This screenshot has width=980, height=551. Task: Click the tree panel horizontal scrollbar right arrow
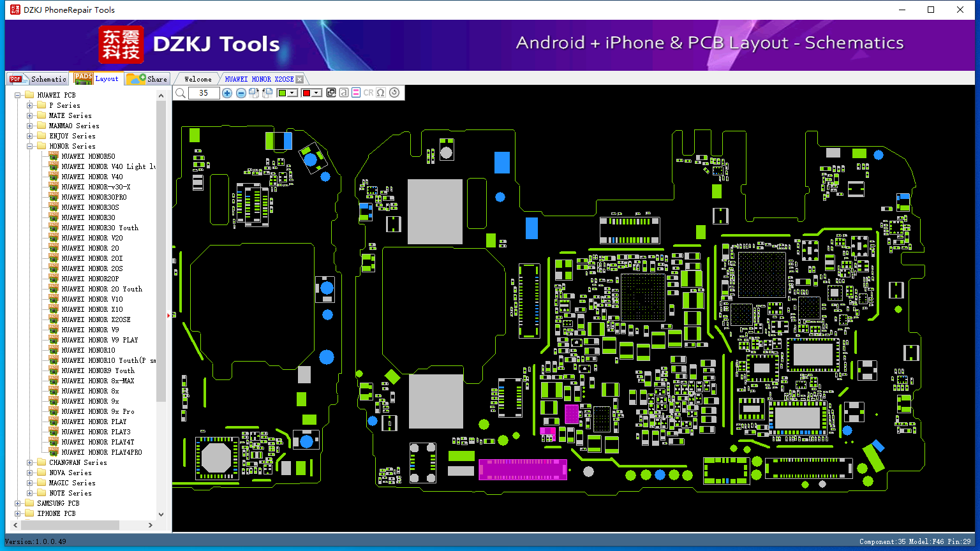tap(151, 525)
